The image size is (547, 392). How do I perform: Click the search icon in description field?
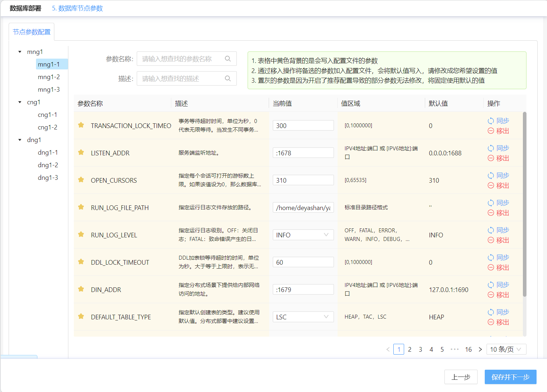click(x=228, y=78)
